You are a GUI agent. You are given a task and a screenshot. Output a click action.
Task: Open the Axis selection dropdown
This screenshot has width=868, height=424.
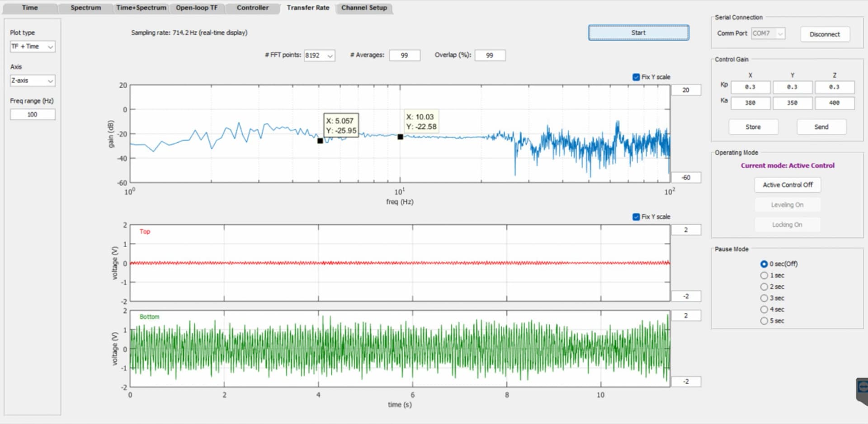pos(33,80)
